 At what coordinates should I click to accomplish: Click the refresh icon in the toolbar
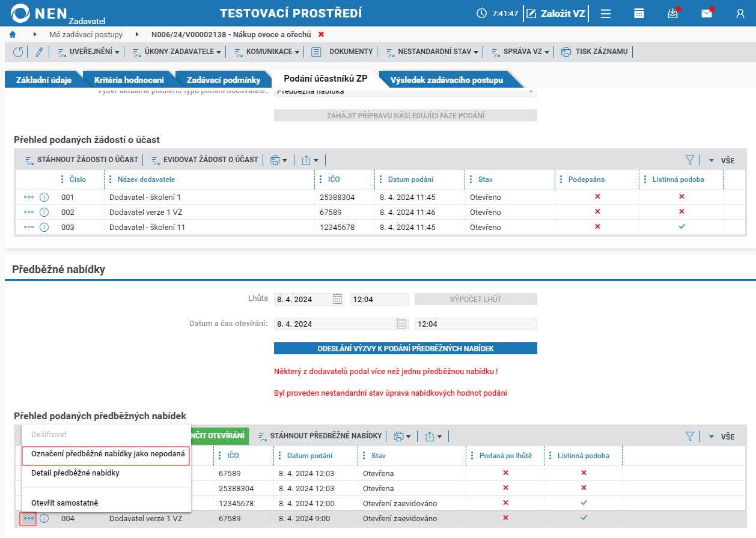click(18, 52)
